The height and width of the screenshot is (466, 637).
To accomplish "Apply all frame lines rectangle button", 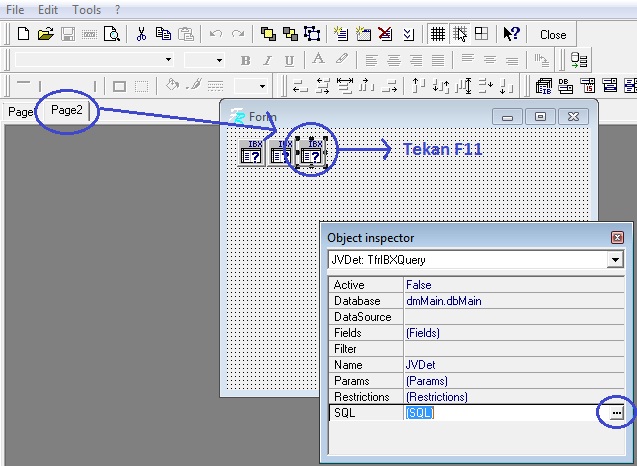I will 119,86.
